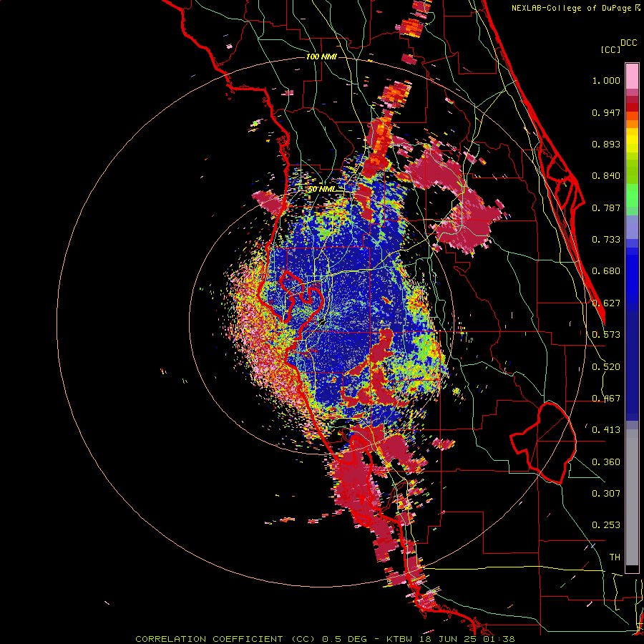Click the 50 NMI range ring label
644x644 pixels.
click(323, 190)
